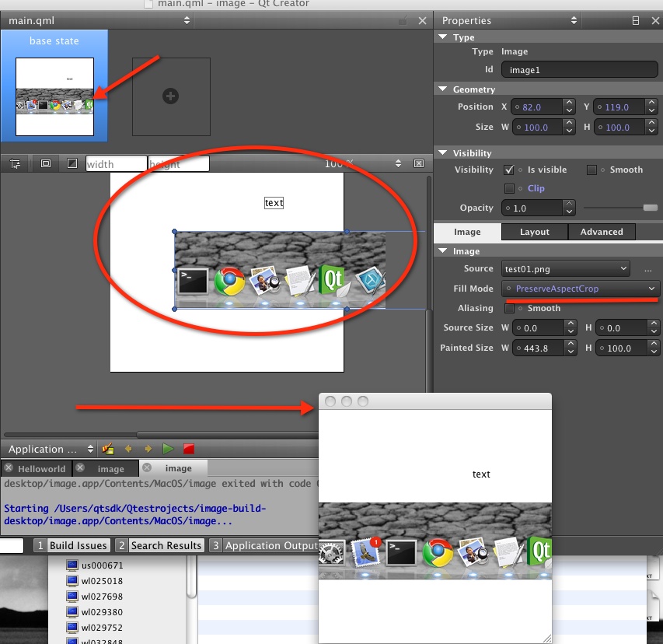Close the active image output tab
This screenshot has width=663, height=644.
coord(147,467)
